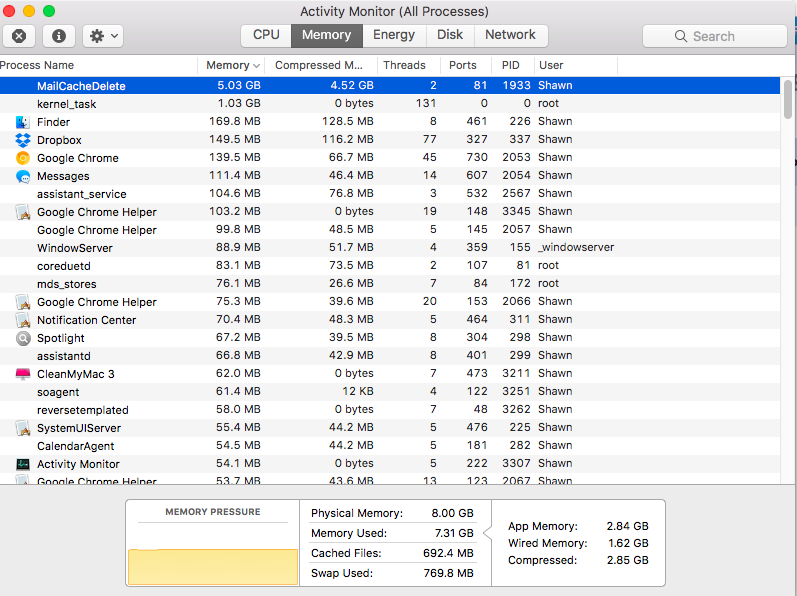The height and width of the screenshot is (596, 797).
Task: Switch to the CPU tab
Action: click(266, 35)
